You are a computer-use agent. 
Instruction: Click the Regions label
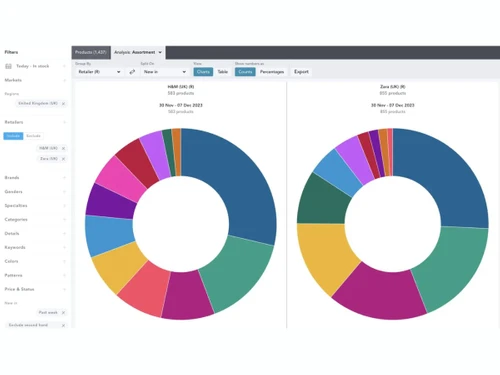click(12, 94)
